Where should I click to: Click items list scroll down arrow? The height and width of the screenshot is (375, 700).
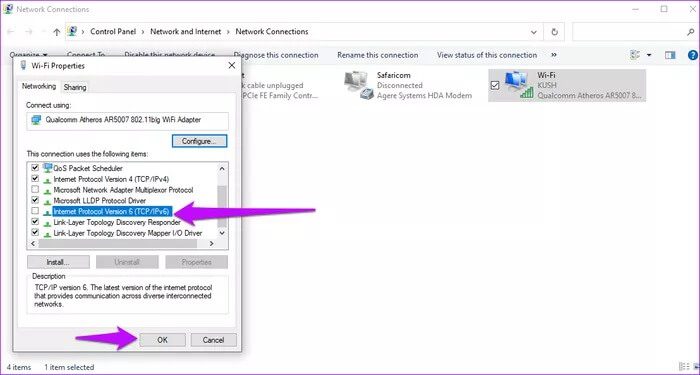[x=222, y=233]
